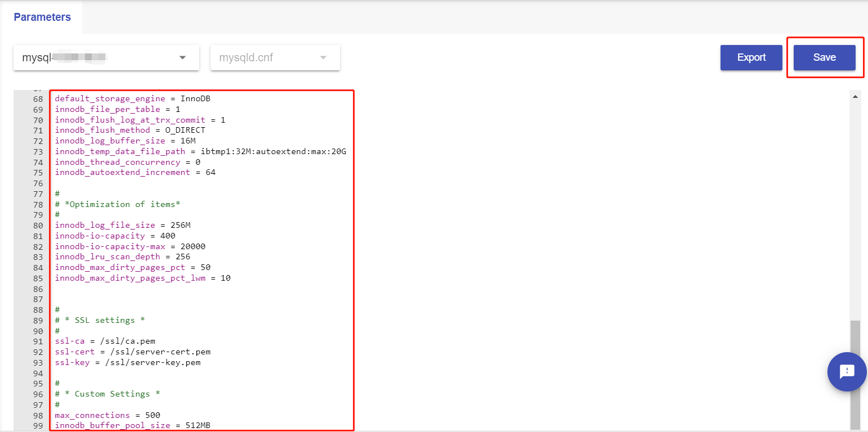Viewport: 868px width, 432px height.
Task: Click the ssl-ca = /ssl/ca.pem line
Action: (105, 340)
